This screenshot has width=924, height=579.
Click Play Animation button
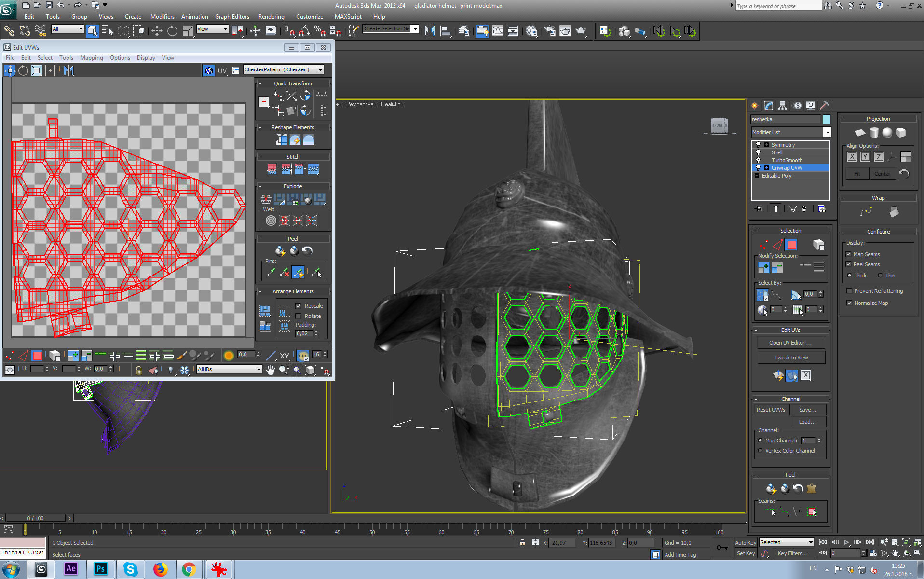click(846, 543)
